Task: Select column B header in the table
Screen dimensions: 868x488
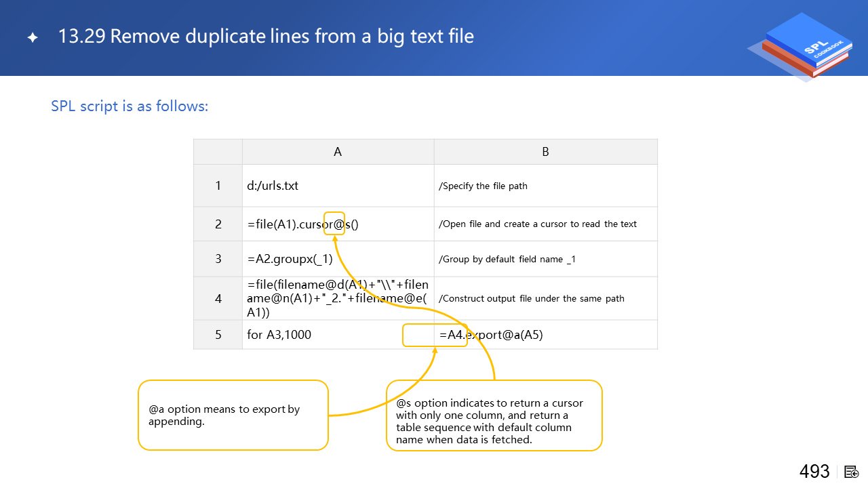Action: (545, 152)
